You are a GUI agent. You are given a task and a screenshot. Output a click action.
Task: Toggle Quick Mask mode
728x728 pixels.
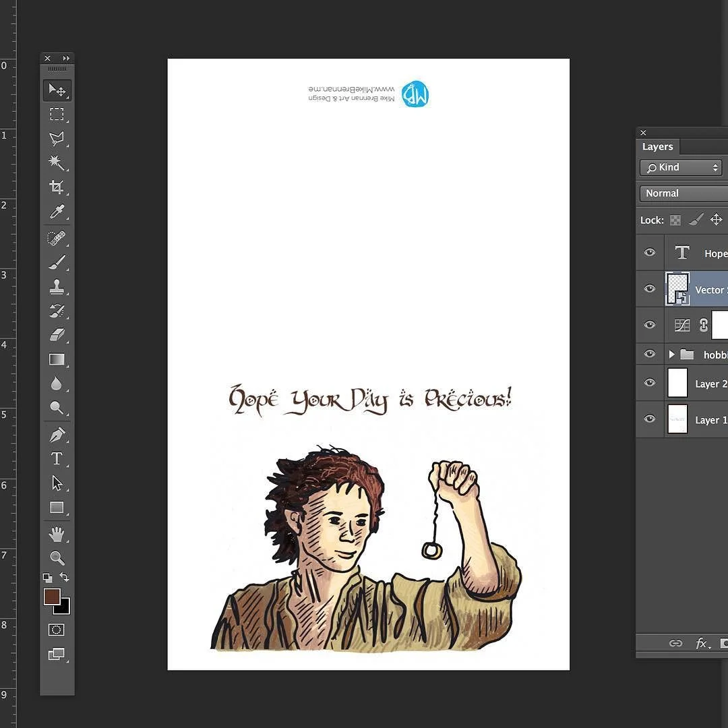point(57,630)
